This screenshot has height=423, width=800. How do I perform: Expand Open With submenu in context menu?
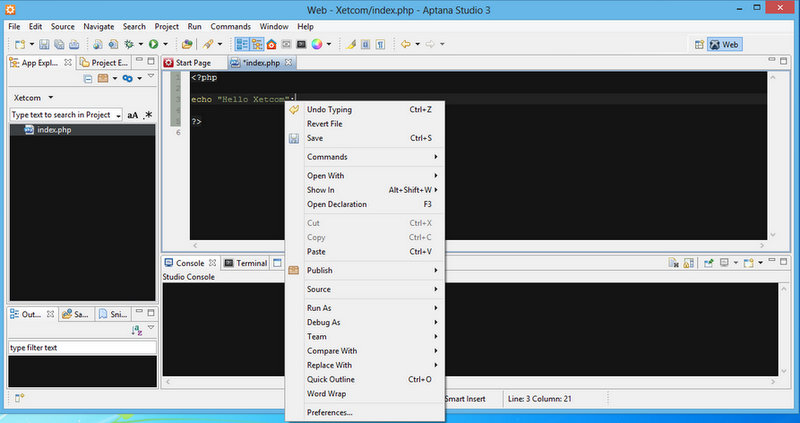[x=364, y=176]
